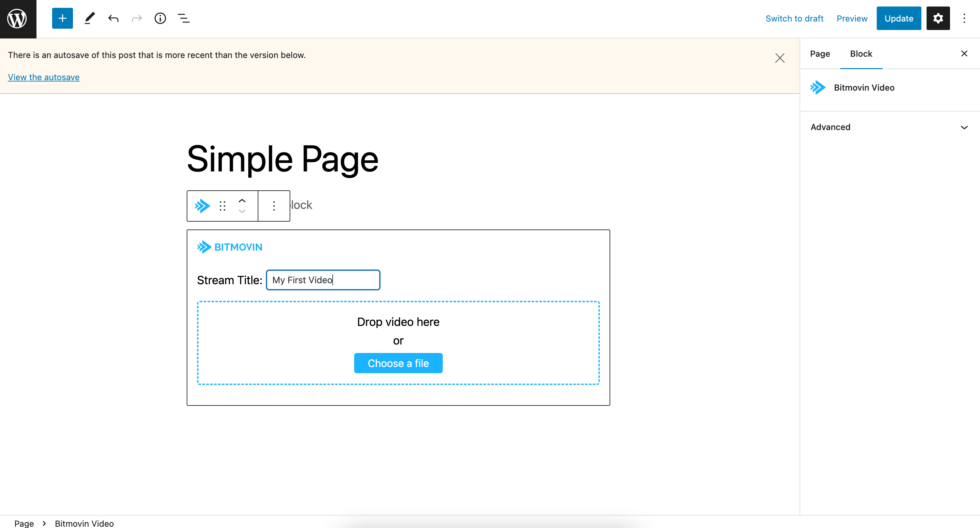Open the block inserter plus button
Viewport: 980px width, 528px height.
coord(63,18)
